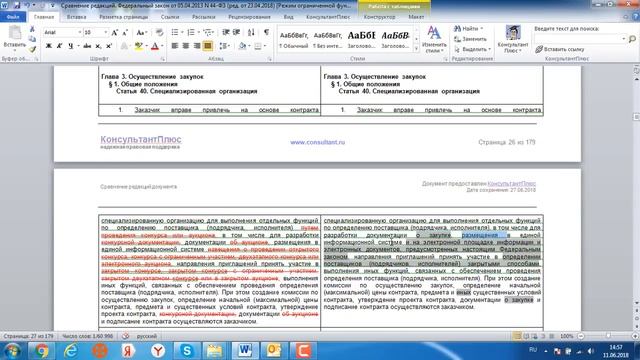Image resolution: width=640 pixels, height=360 pixels.
Task: Click the magnifier search icon in КонсультантПлюс group
Action: click(632, 39)
